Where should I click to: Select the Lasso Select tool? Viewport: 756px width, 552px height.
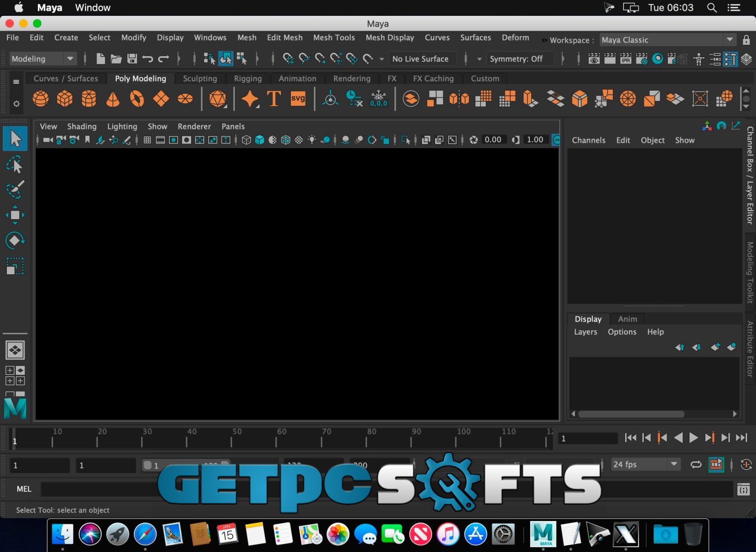(15, 164)
